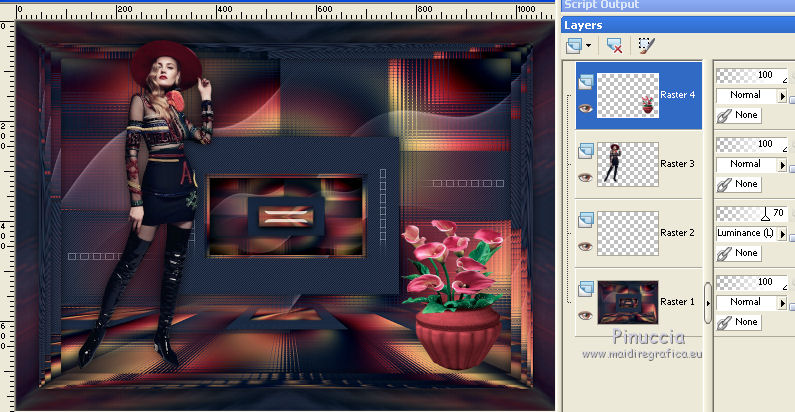Select the Raster 4 layer name

point(677,95)
